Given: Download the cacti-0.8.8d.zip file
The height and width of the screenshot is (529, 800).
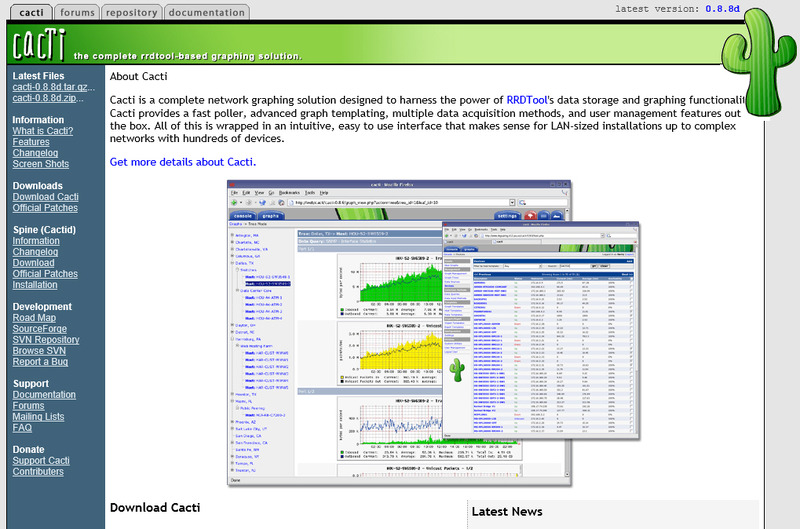Looking at the screenshot, I should click(48, 99).
